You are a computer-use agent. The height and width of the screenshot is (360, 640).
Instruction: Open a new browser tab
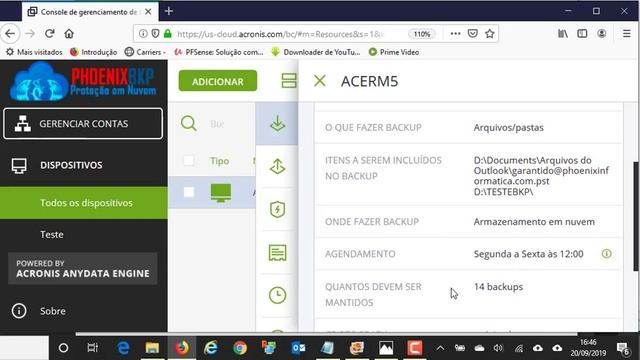169,11
